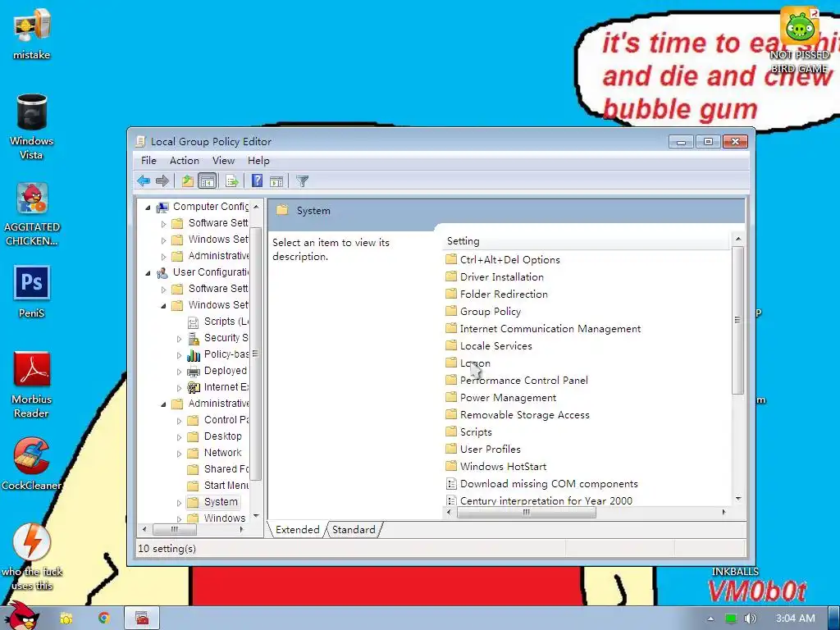Screen dimensions: 840x630
Task: Select Start Menu tree item
Action: pyautogui.click(x=218, y=486)
